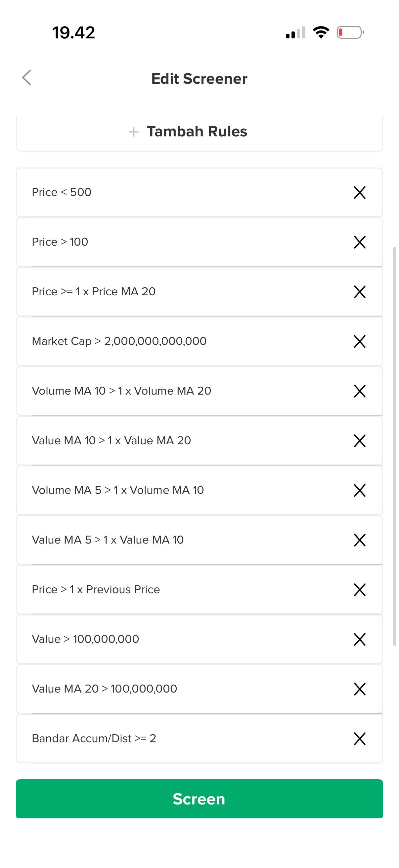399x868 pixels.
Task: Go back using the header arrow
Action: (x=26, y=78)
